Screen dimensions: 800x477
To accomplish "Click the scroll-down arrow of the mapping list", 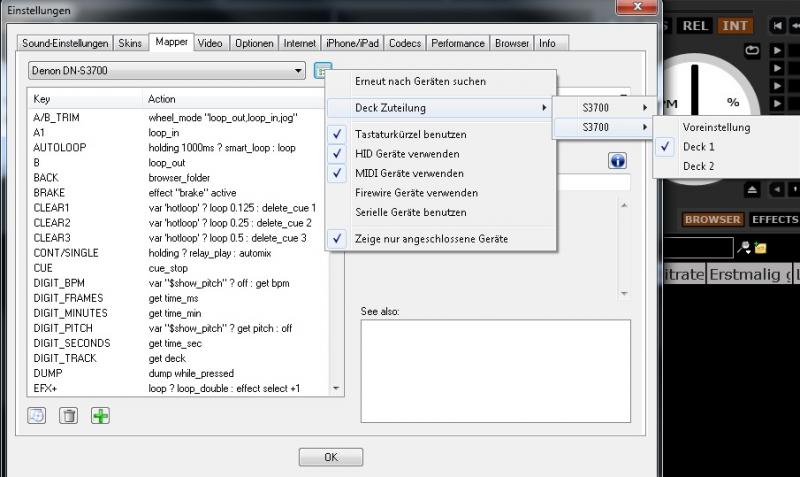I will [336, 388].
